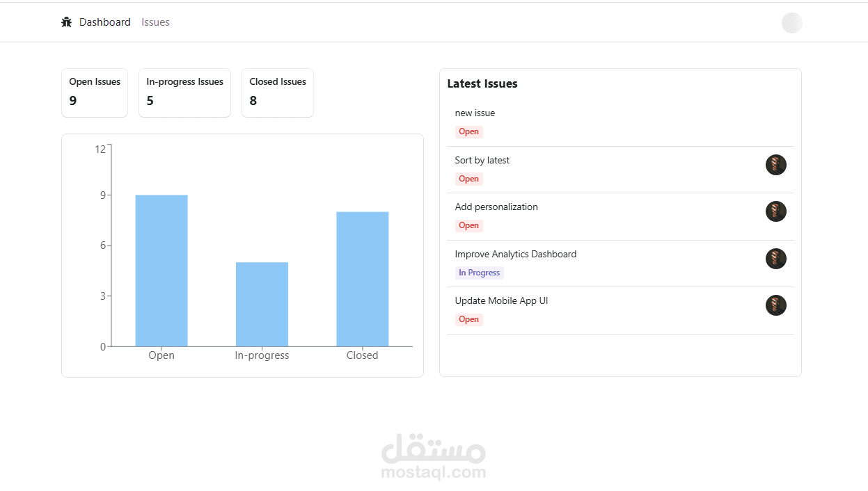Click the Open bar in chart
This screenshot has width=868, height=491.
pyautogui.click(x=161, y=271)
